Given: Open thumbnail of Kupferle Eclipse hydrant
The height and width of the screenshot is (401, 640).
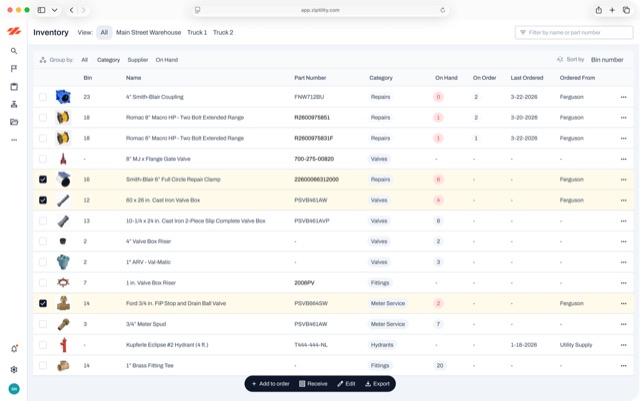Looking at the screenshot, I should (63, 345).
